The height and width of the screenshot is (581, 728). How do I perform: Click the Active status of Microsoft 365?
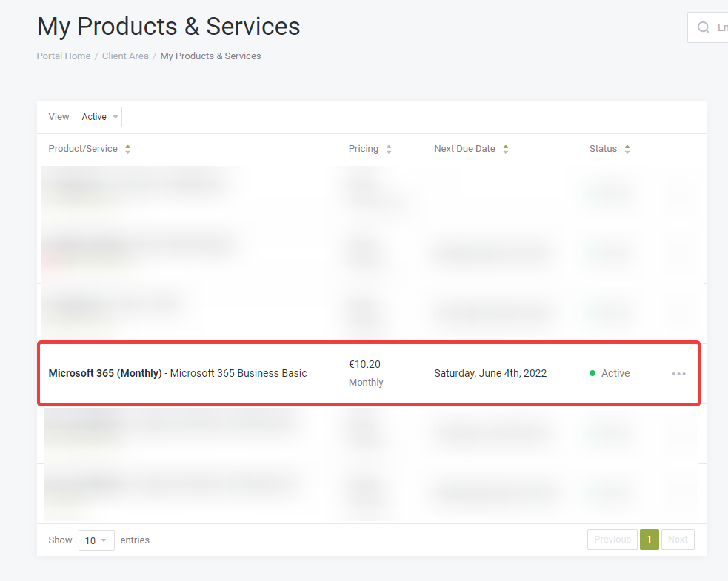coord(610,373)
